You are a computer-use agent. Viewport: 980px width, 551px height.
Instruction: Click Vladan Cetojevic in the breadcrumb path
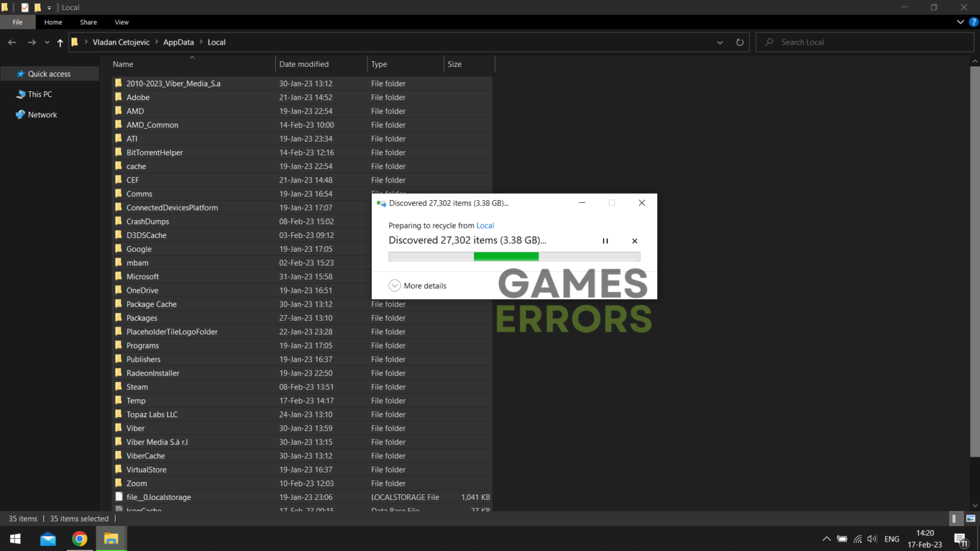[x=121, y=42]
